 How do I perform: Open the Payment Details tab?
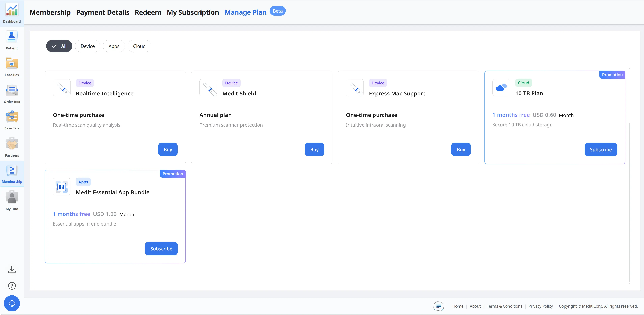[102, 12]
